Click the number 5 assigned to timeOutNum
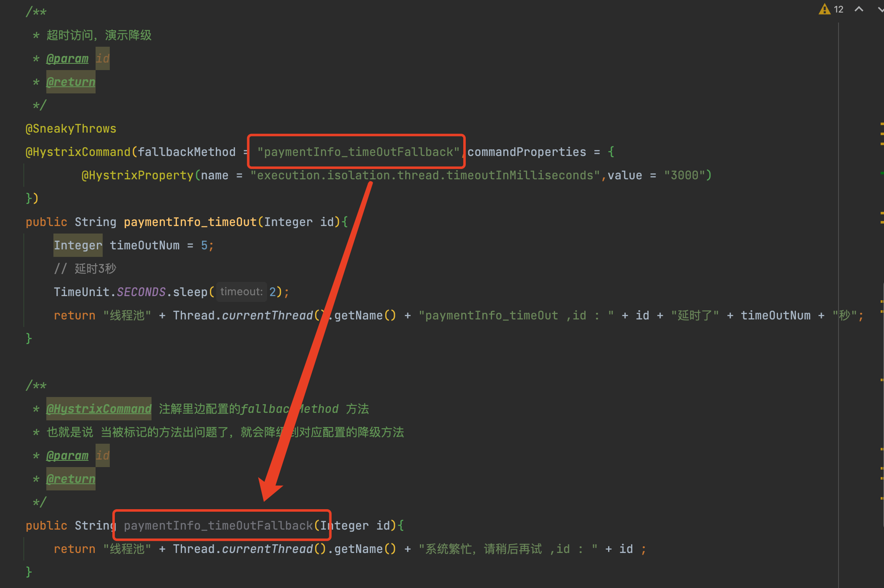Viewport: 884px width, 588px height. click(204, 245)
